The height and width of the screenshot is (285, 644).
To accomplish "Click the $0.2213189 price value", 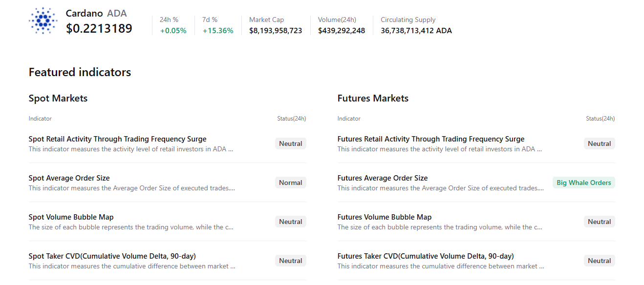I will click(x=99, y=29).
